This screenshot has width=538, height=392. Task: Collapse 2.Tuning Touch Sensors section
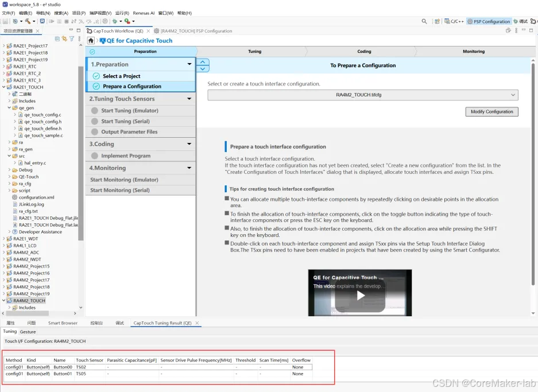(189, 99)
